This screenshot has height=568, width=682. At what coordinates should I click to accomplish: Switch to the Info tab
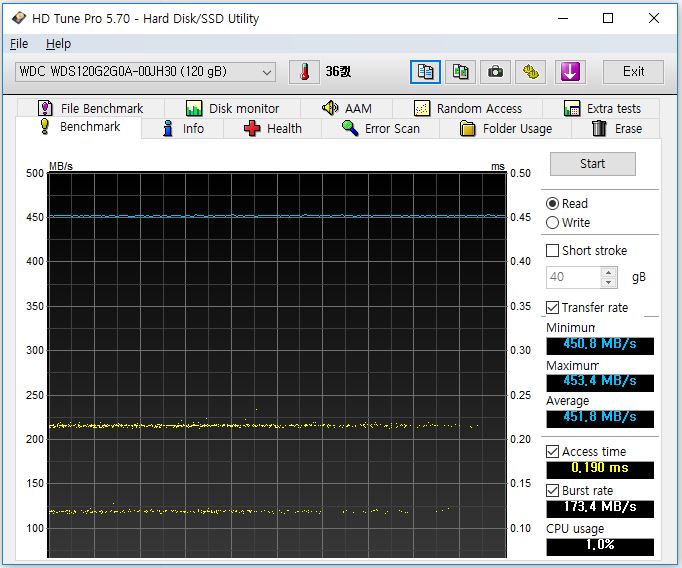183,129
